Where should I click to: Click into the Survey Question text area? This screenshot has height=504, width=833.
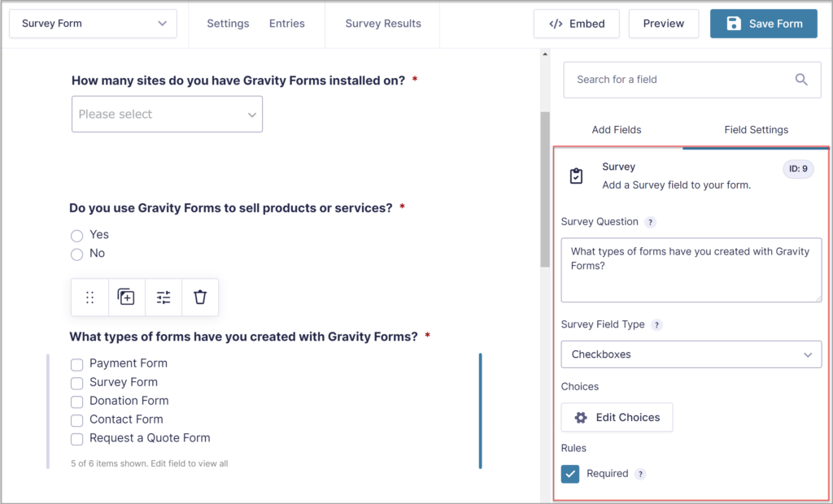(691, 270)
